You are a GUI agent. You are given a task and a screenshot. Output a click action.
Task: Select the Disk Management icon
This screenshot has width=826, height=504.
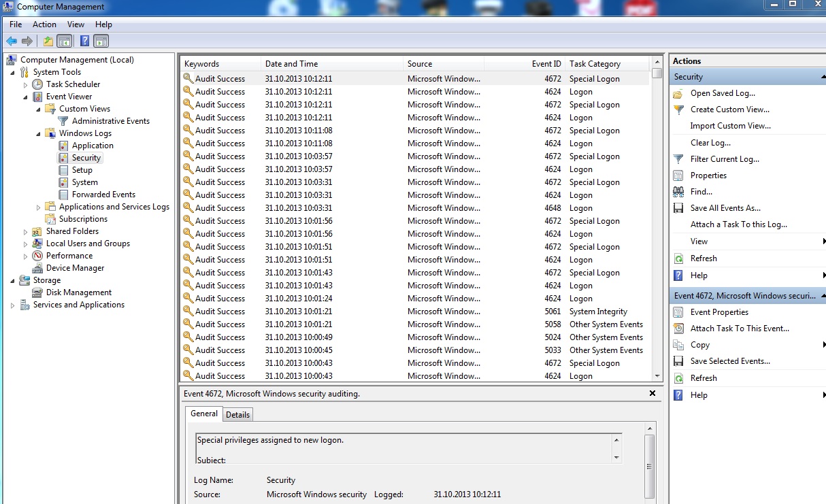pyautogui.click(x=38, y=292)
